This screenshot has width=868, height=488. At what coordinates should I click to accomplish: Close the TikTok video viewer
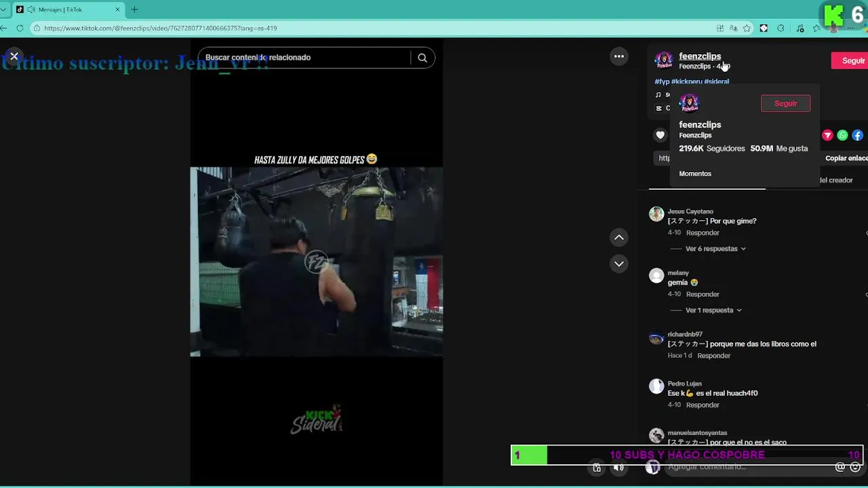[14, 56]
